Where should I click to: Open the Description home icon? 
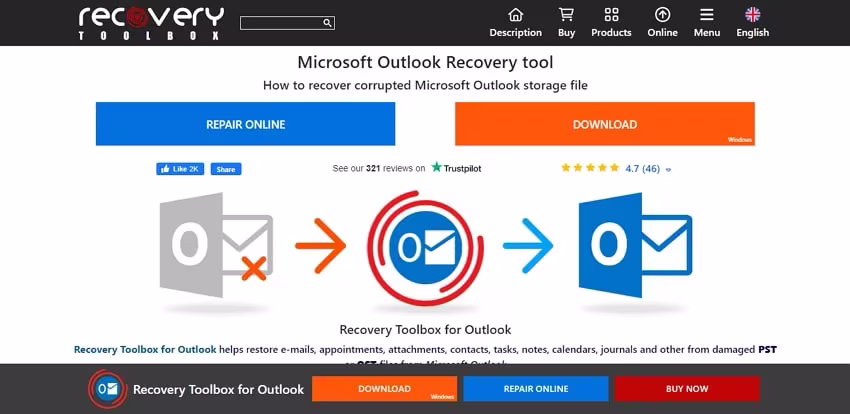(x=516, y=14)
